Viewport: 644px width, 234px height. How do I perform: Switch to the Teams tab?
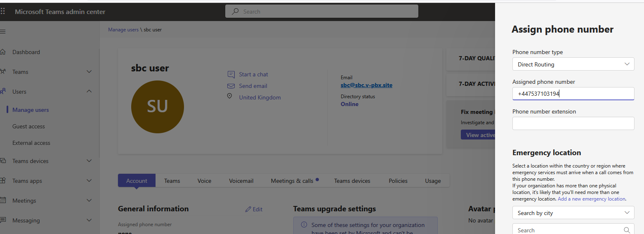172,181
